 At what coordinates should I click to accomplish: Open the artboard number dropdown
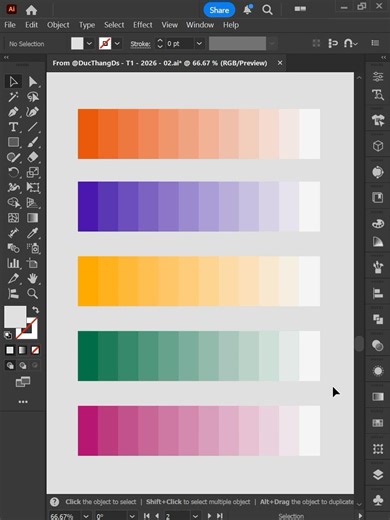point(196,516)
